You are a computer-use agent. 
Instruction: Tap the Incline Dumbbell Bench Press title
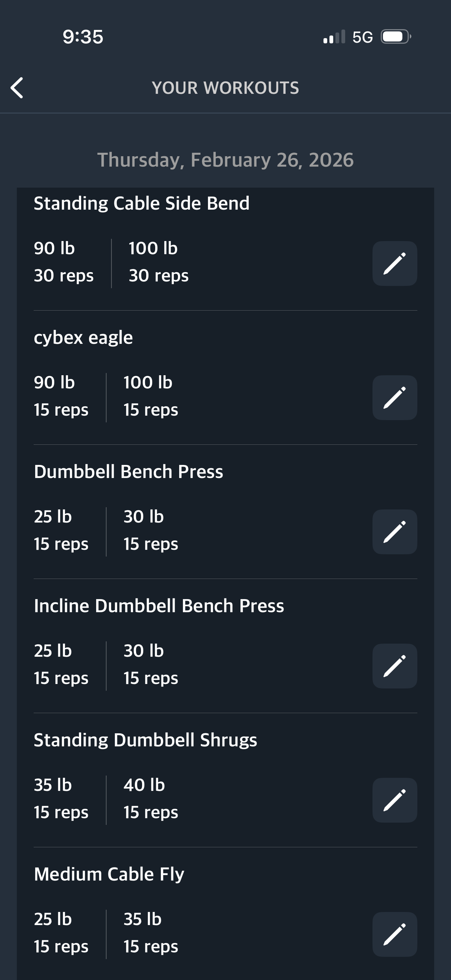[x=159, y=605]
